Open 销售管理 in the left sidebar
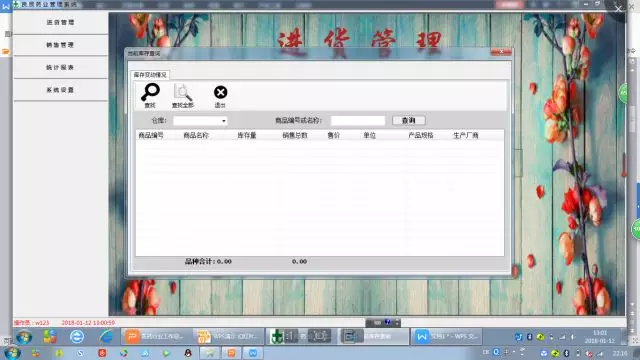 (x=60, y=45)
